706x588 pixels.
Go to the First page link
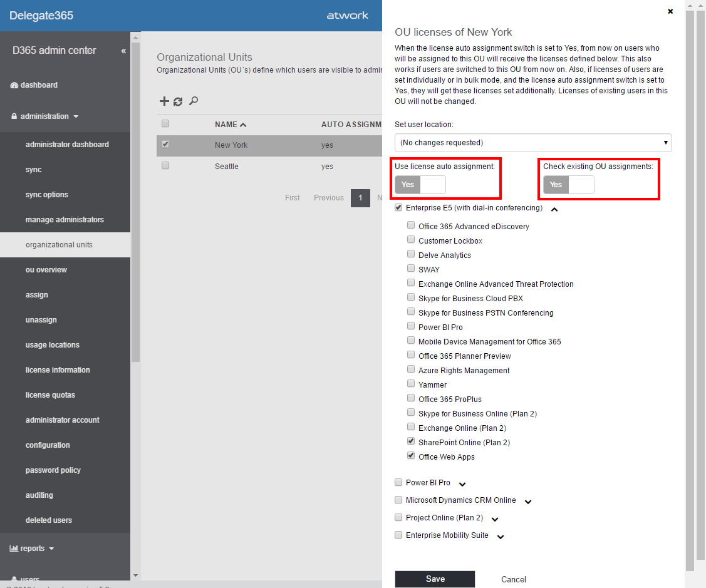pyautogui.click(x=292, y=198)
